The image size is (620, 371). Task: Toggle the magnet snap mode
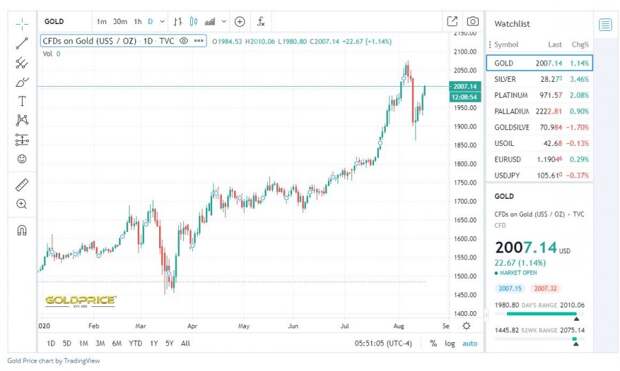click(22, 230)
